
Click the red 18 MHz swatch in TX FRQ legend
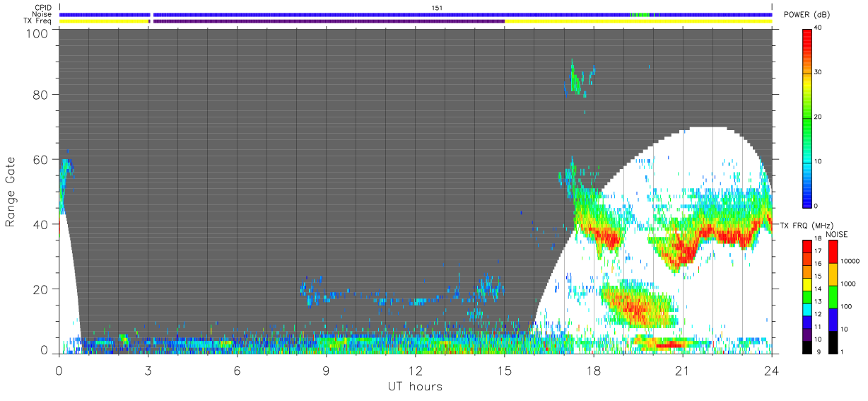(807, 245)
